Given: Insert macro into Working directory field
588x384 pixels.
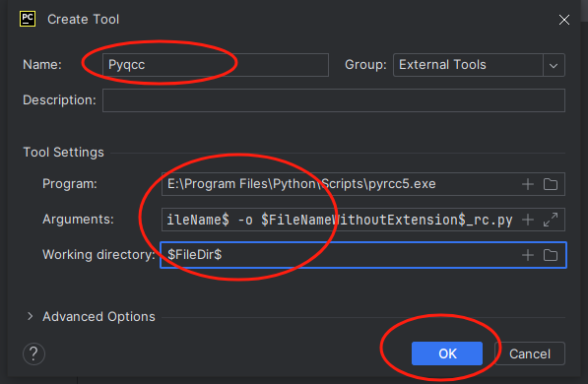Looking at the screenshot, I should click(x=528, y=255).
